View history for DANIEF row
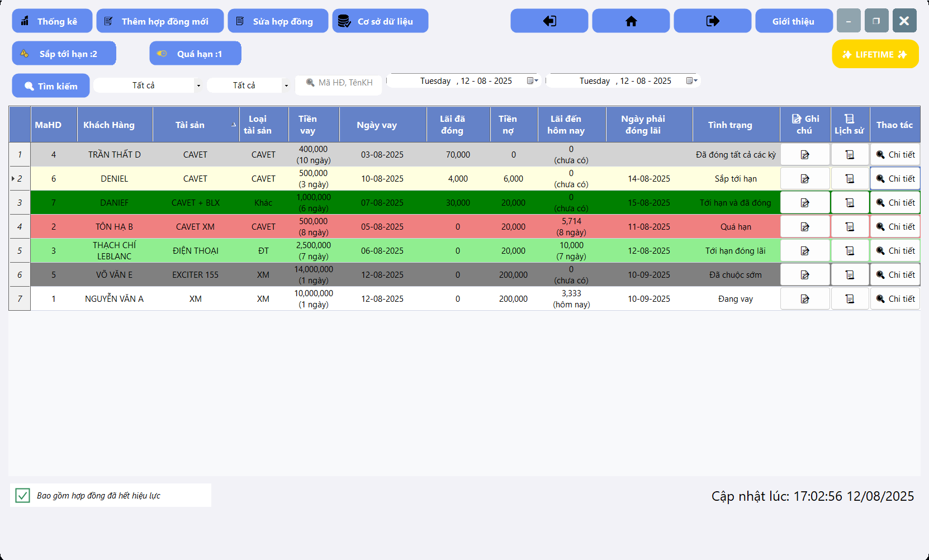This screenshot has width=929, height=560. point(850,203)
